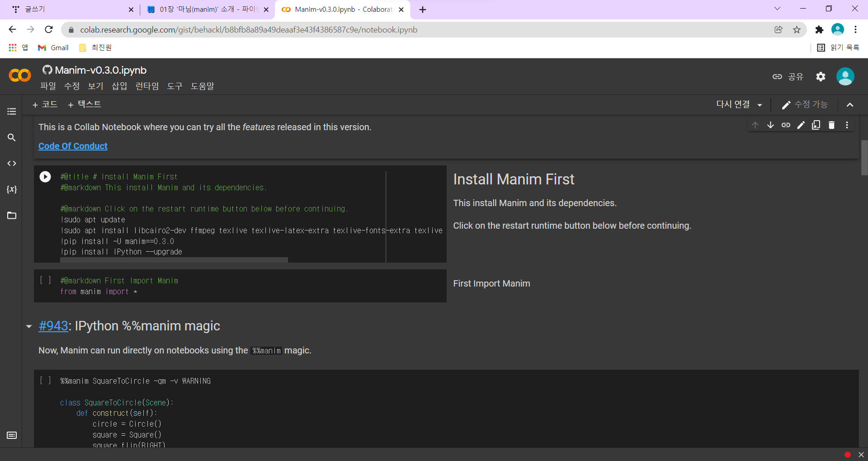Click 다시 연결 reconnect button
868x461 pixels.
[x=733, y=104]
